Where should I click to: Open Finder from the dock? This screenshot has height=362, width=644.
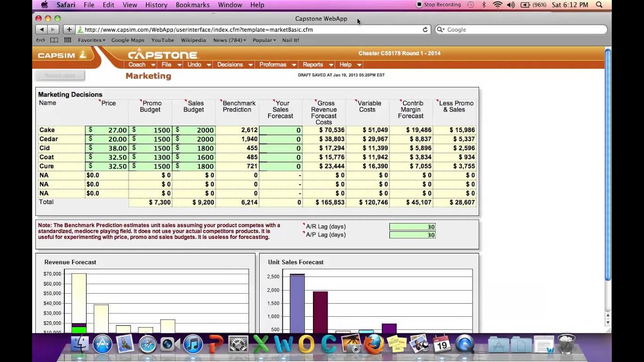[x=79, y=344]
